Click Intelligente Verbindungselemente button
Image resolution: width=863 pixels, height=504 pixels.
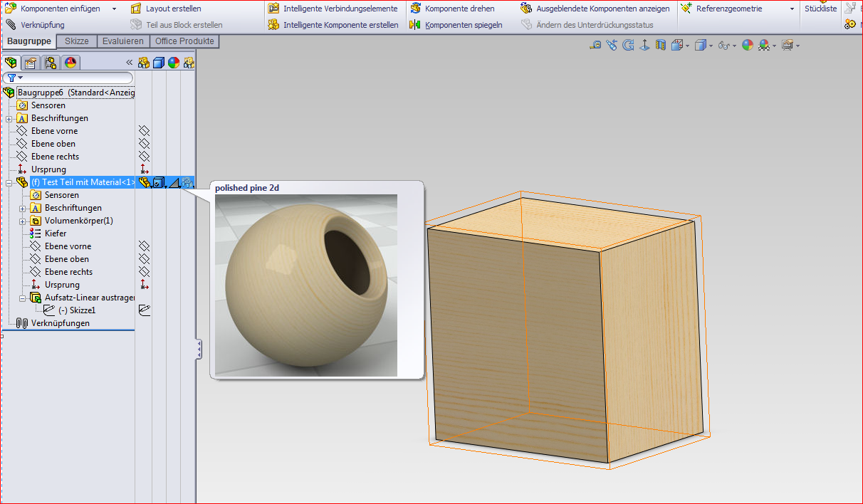pyautogui.click(x=340, y=9)
